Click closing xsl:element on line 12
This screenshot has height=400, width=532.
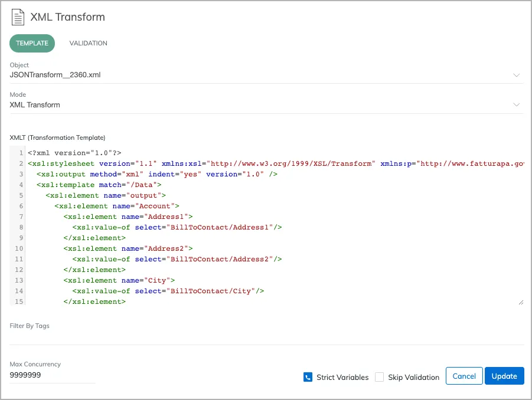pos(94,270)
